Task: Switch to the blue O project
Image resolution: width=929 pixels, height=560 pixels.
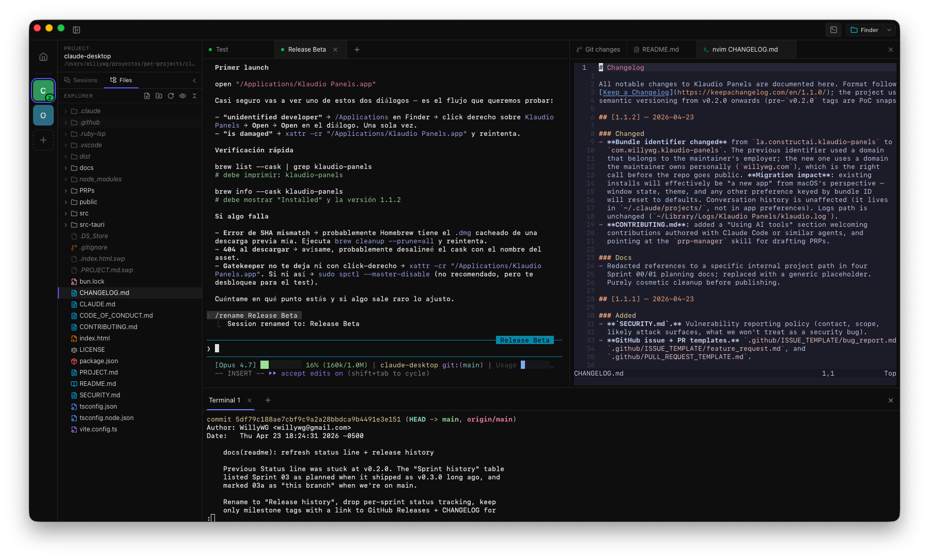Action: coord(43,115)
